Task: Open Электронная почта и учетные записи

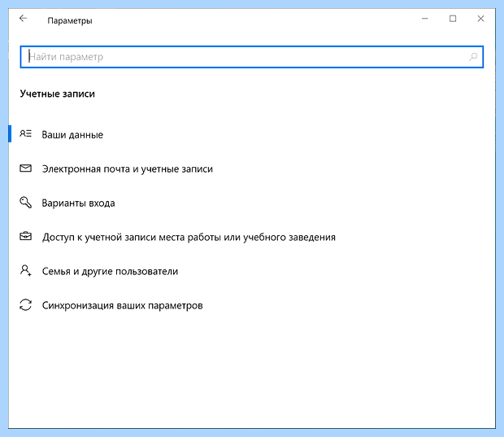Action: (x=128, y=169)
